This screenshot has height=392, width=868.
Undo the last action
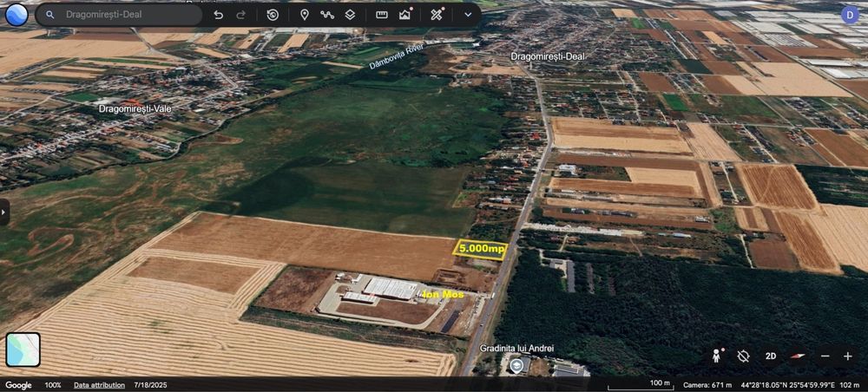pyautogui.click(x=219, y=15)
